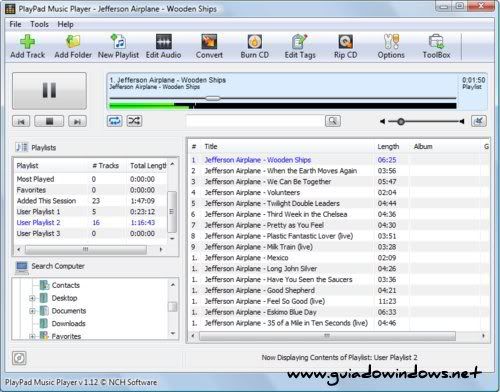Click the search magnifier button

[333, 121]
